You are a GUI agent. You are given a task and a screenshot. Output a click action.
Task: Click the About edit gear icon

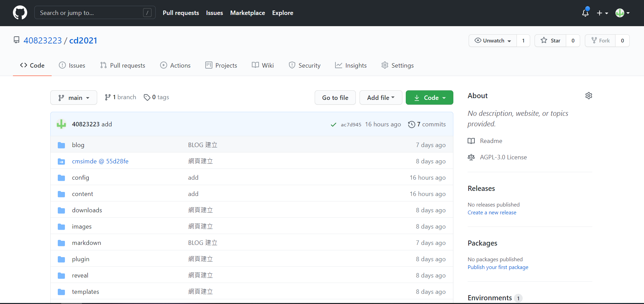pyautogui.click(x=589, y=96)
